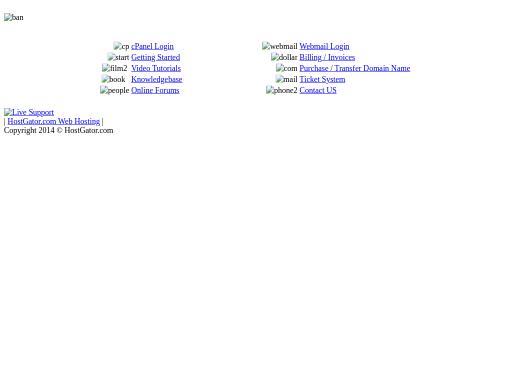Click the 'phone2' icon beside Contact US
Screen dimensions: 512x384
pos(282,90)
